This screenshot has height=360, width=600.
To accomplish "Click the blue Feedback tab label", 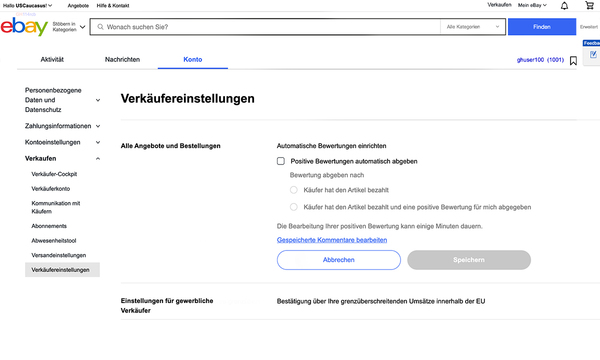I will 591,43.
